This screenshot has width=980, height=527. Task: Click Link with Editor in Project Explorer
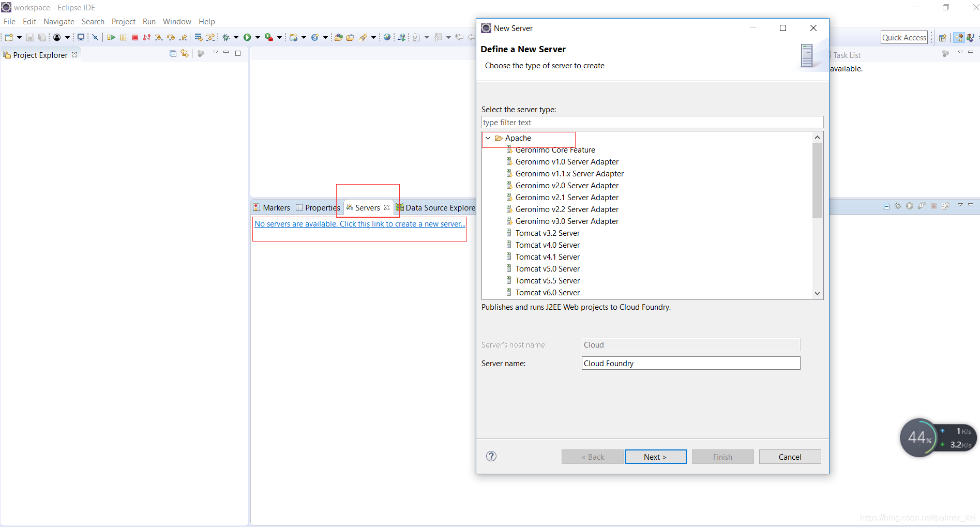point(185,53)
